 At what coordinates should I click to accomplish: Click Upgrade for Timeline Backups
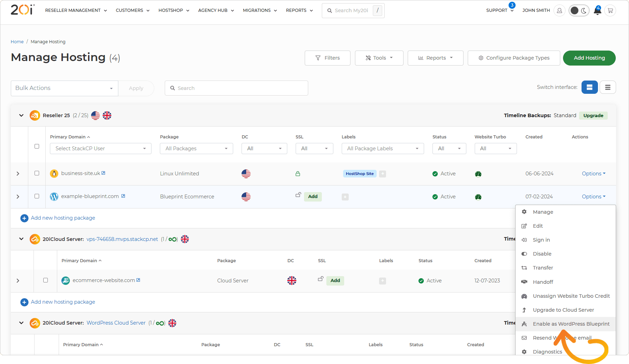click(593, 116)
